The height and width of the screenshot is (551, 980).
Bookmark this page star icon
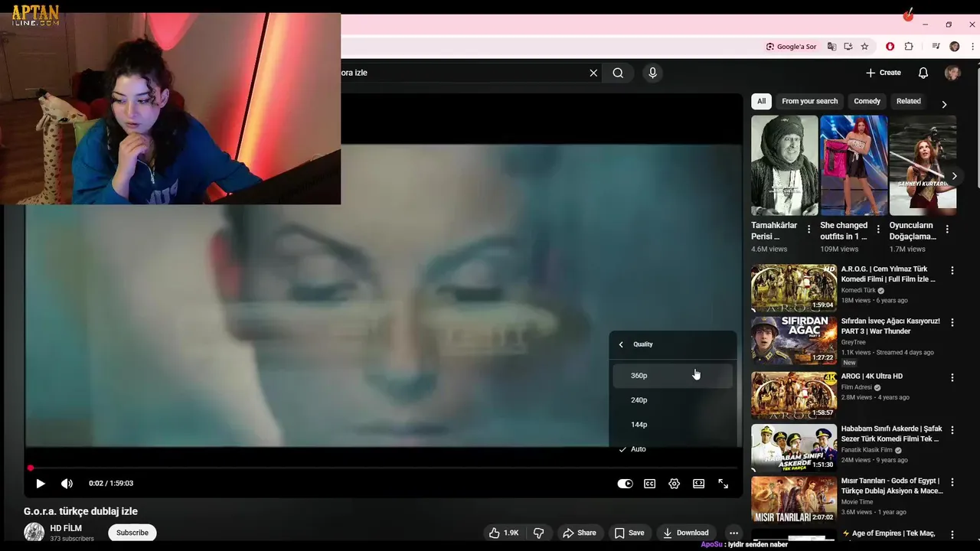click(864, 47)
